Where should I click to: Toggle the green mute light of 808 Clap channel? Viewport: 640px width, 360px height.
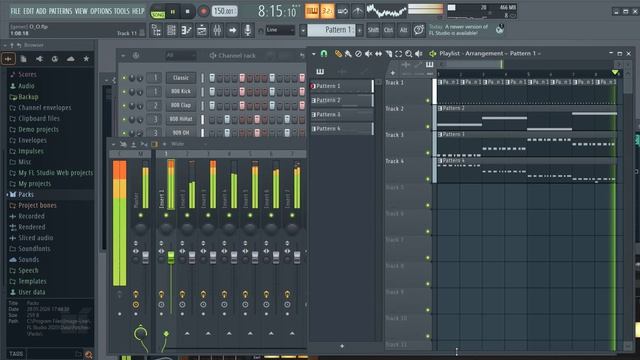point(124,106)
